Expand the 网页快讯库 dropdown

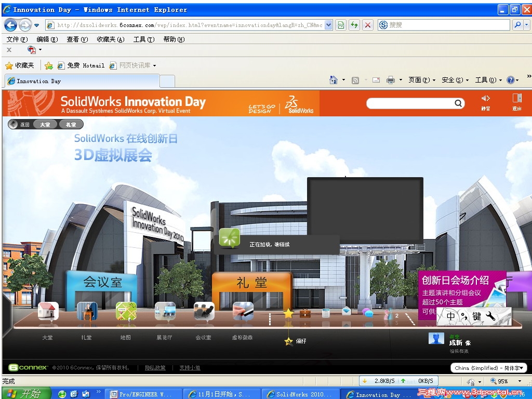[x=155, y=65]
